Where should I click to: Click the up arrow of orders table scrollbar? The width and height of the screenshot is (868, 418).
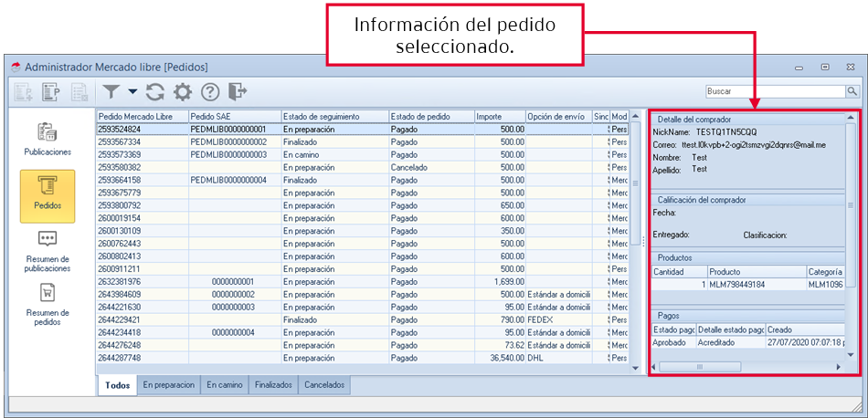[x=636, y=116]
